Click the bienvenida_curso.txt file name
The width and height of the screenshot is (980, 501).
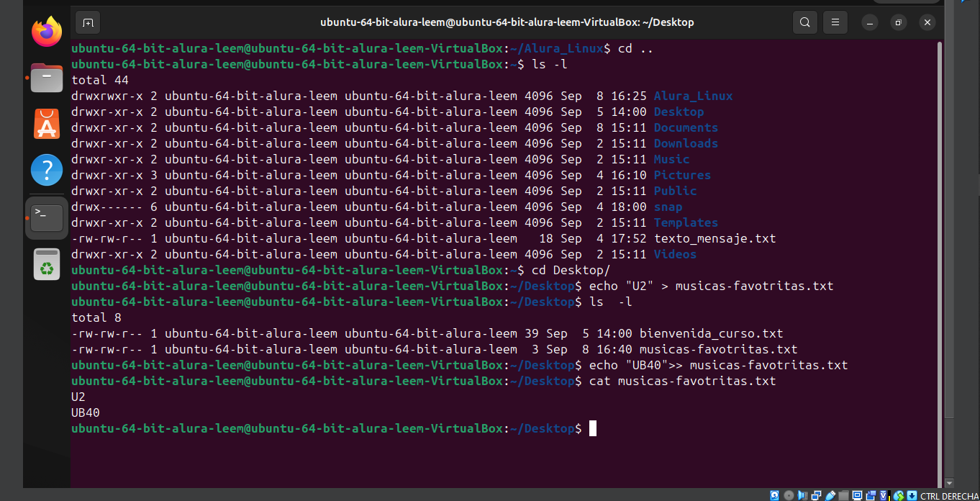(711, 333)
